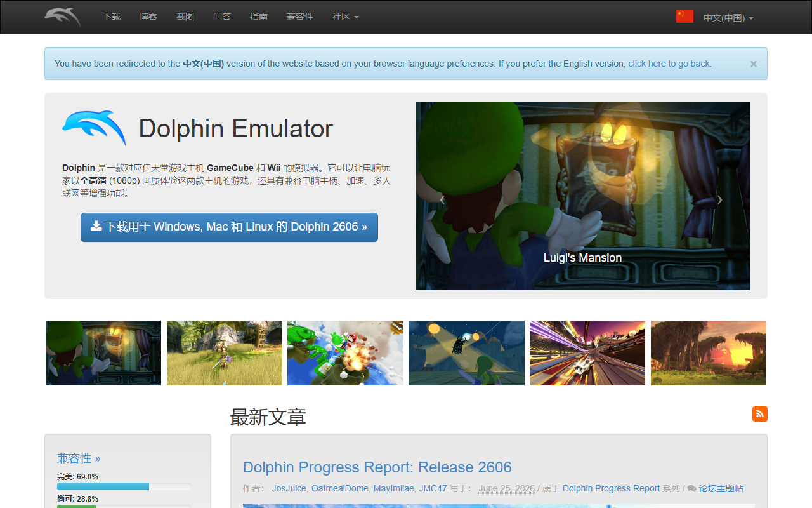The image size is (812, 508).
Task: Open the RSS feed icon
Action: click(x=760, y=414)
